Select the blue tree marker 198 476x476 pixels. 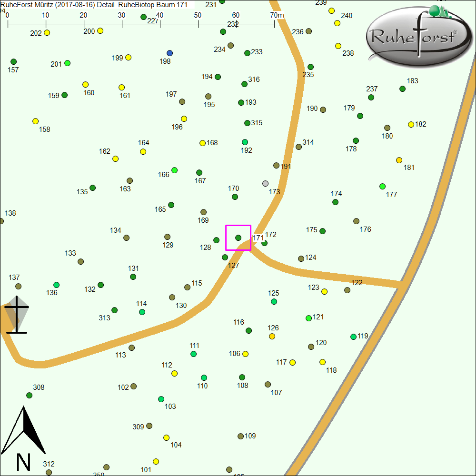[170, 53]
